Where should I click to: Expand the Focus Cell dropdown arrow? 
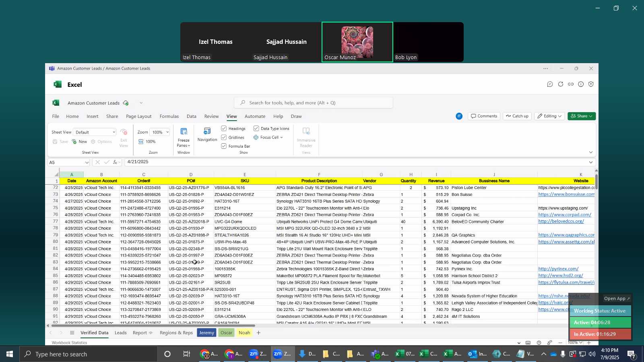point(281,138)
